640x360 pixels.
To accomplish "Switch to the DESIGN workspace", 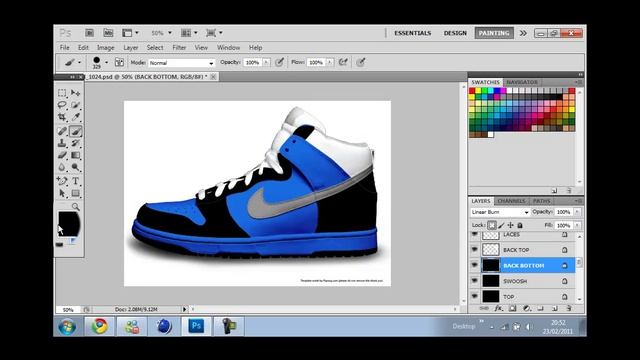I will click(x=455, y=33).
